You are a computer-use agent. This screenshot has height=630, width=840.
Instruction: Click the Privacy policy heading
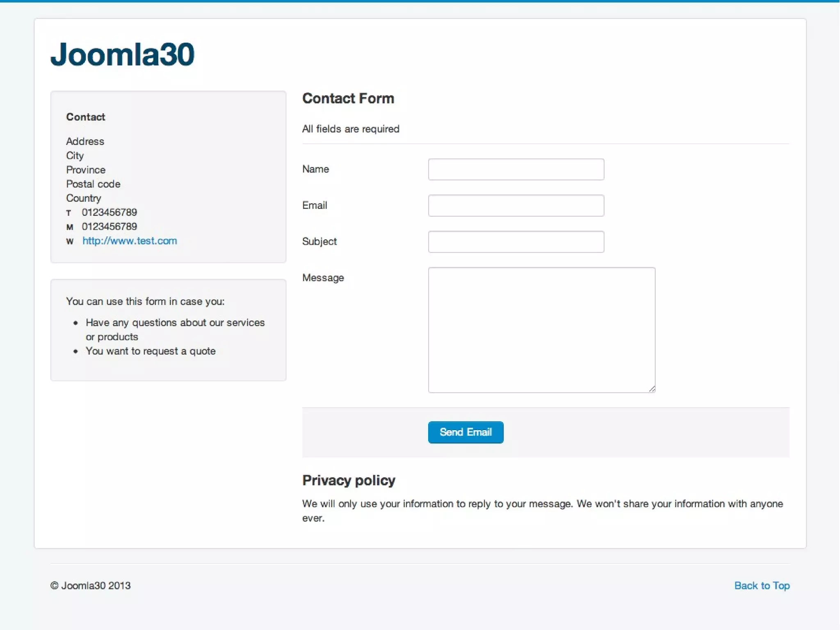tap(349, 480)
